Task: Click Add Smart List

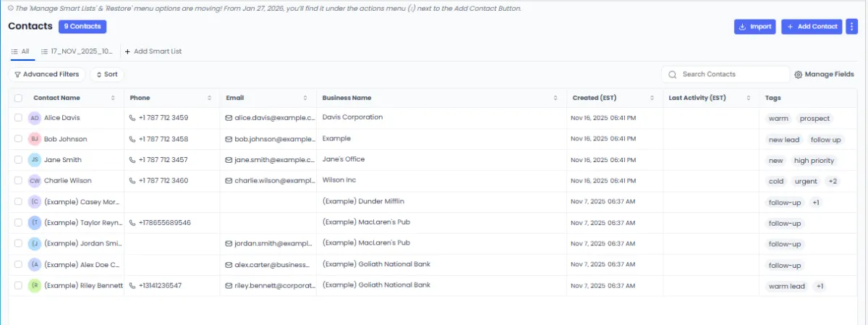Action: (153, 51)
